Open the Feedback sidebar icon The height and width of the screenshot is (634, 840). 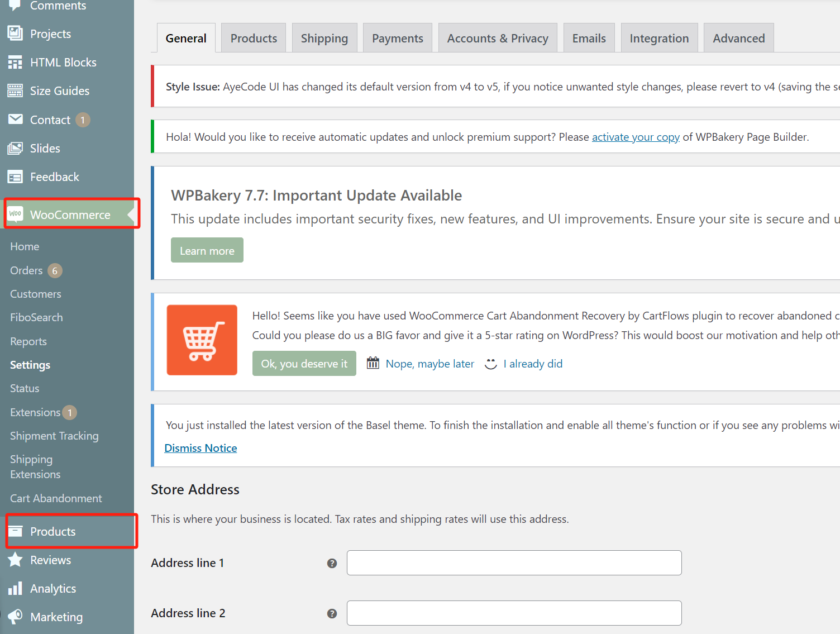(x=15, y=177)
